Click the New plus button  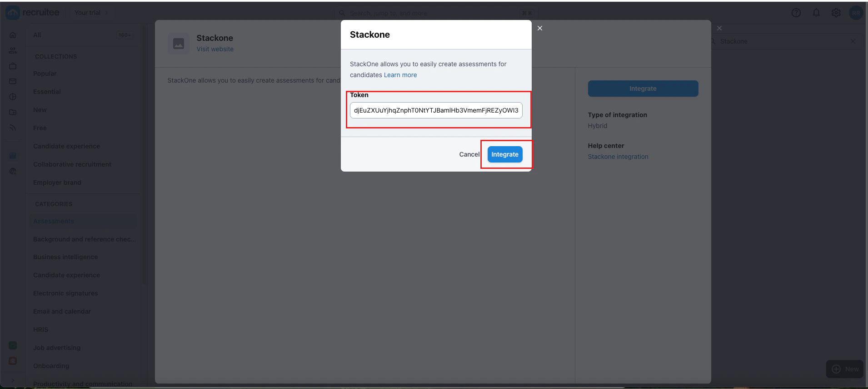coord(845,369)
